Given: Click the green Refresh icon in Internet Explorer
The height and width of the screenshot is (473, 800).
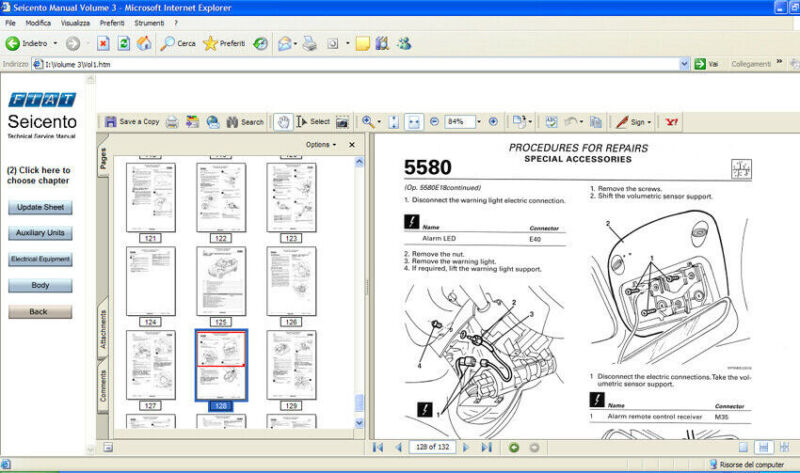Looking at the screenshot, I should [x=123, y=43].
